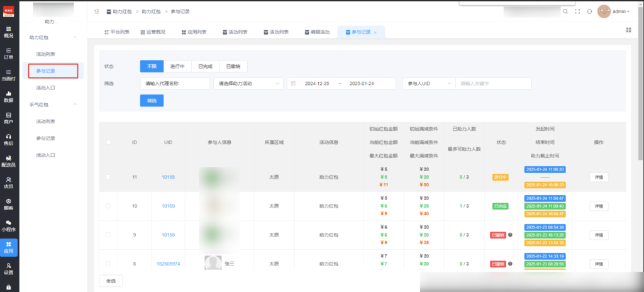Click the 请输入代理名称 input field
Screen dimensions: 644x292
(175, 84)
